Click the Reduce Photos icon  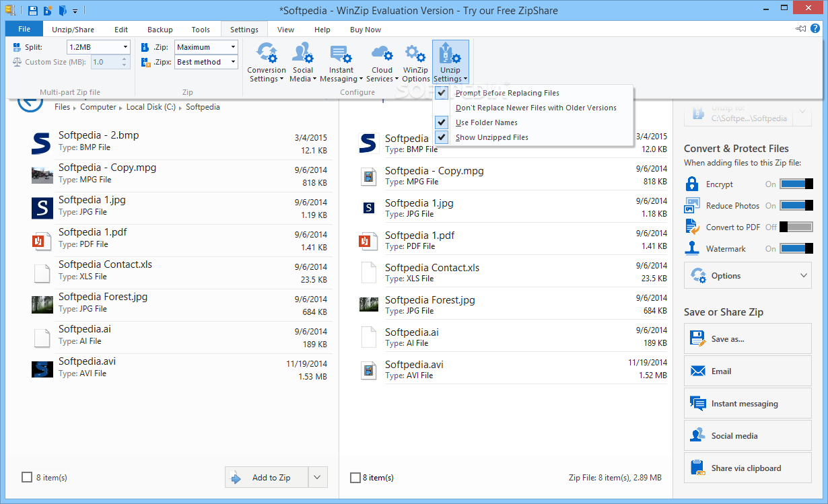tap(692, 205)
